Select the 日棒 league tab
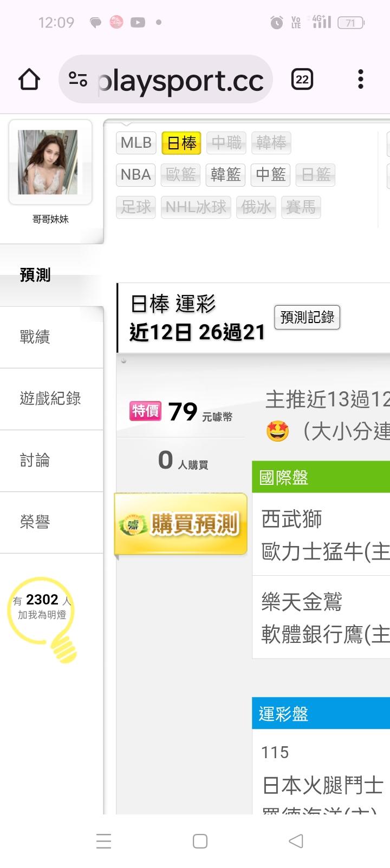390x868 pixels. 181,143
